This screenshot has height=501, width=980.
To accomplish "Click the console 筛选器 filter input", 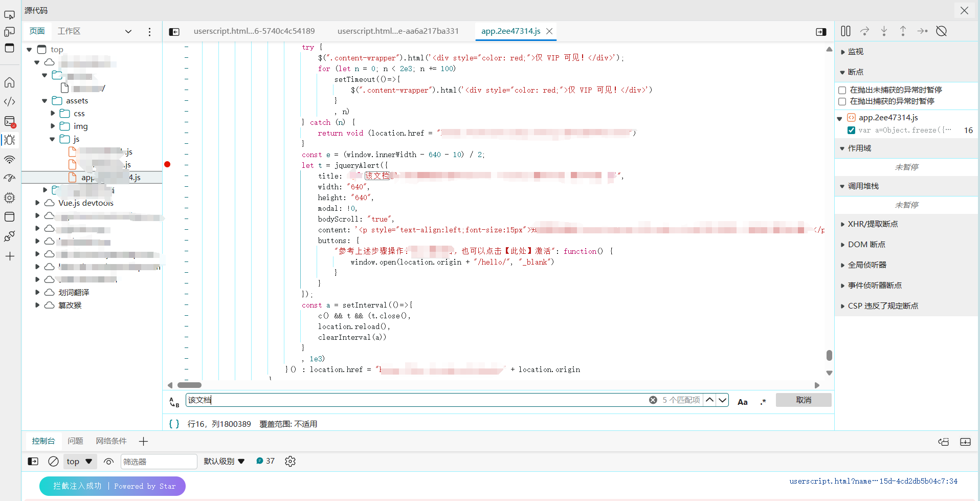I will 159,461.
